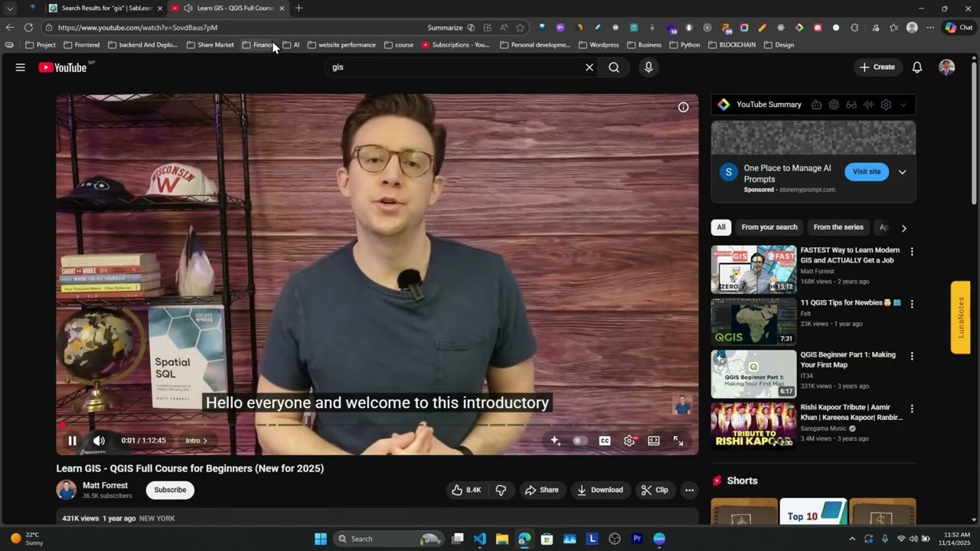Toggle the autoplay switch in player
This screenshot has height=551, width=980.
pyautogui.click(x=580, y=441)
